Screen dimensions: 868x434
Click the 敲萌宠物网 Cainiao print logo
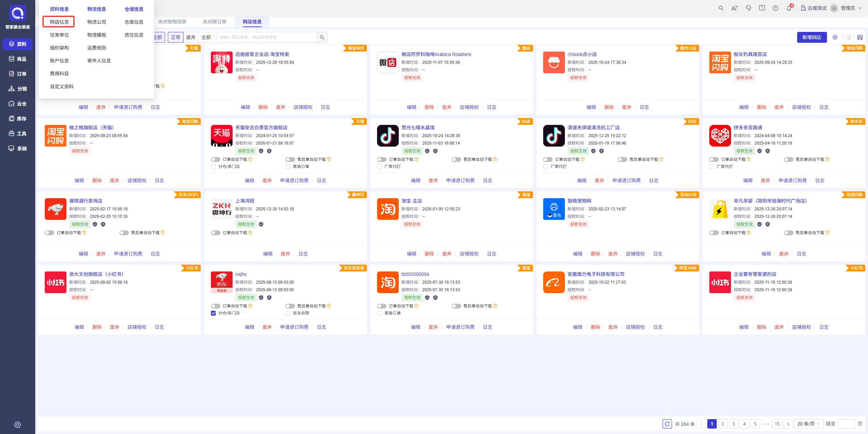(x=554, y=209)
